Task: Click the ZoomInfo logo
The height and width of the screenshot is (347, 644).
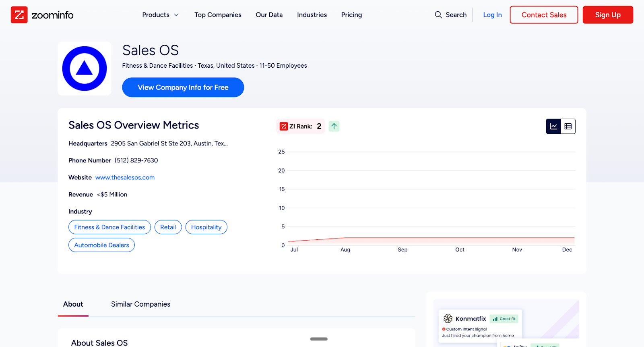Action: coord(42,15)
